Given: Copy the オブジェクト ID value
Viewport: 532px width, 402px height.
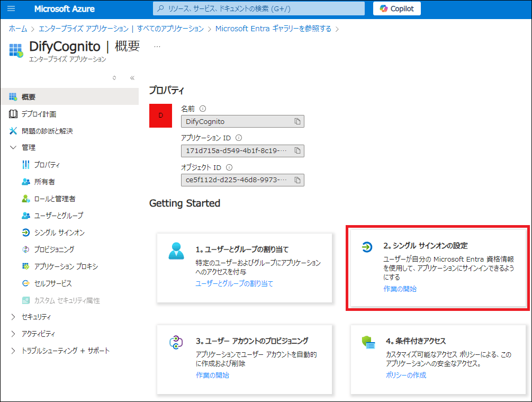Looking at the screenshot, I should [297, 180].
